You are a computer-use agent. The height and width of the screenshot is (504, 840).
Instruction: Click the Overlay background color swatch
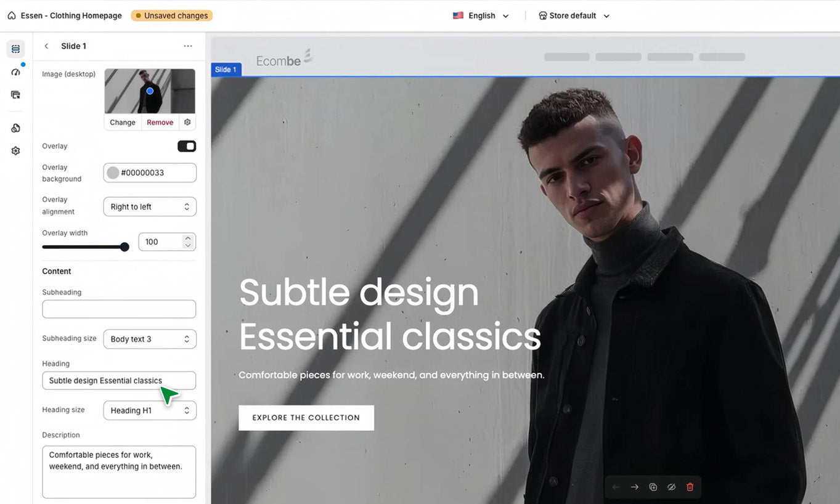pos(113,173)
